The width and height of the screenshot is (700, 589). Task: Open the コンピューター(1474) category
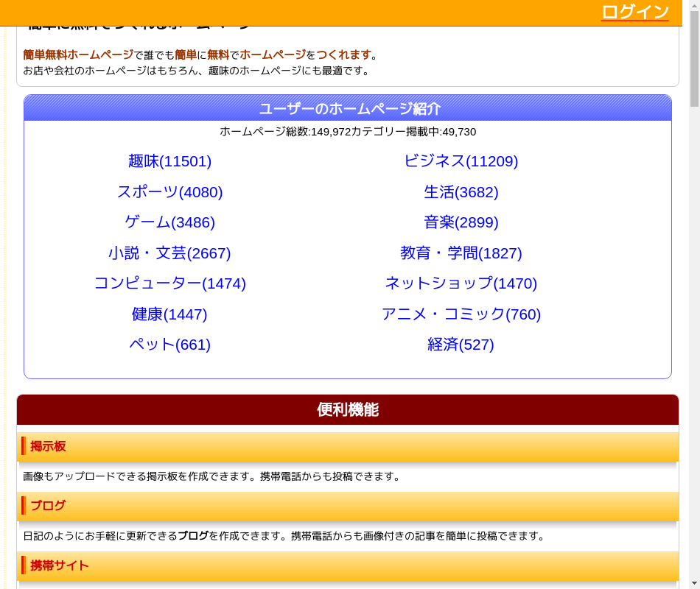click(169, 283)
